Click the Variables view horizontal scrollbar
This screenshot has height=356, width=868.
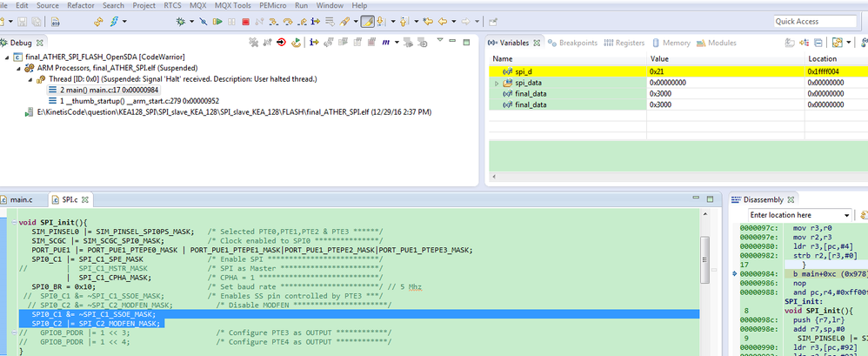coord(678,177)
